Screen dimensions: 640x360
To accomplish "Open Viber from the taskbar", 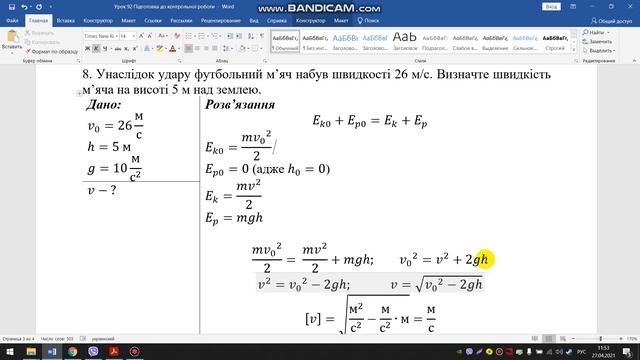I will 93,351.
